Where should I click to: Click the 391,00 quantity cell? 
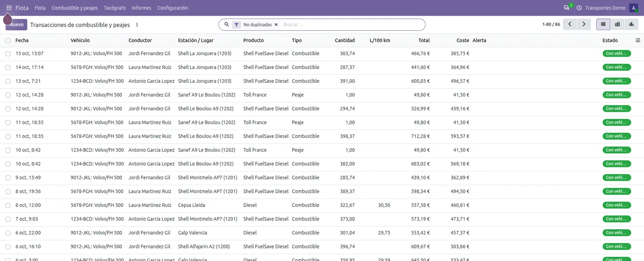347,81
